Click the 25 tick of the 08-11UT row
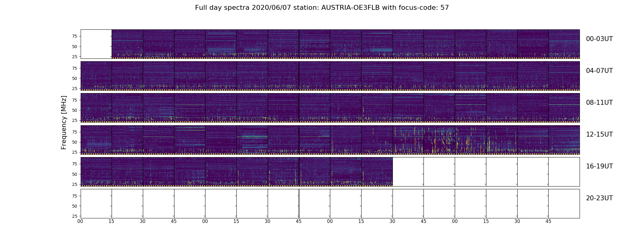644x245 pixels. [75, 120]
